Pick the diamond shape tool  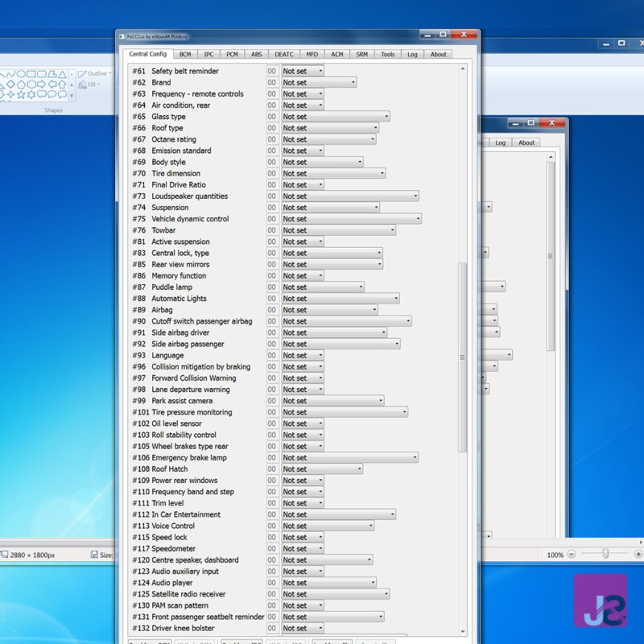tap(10, 85)
